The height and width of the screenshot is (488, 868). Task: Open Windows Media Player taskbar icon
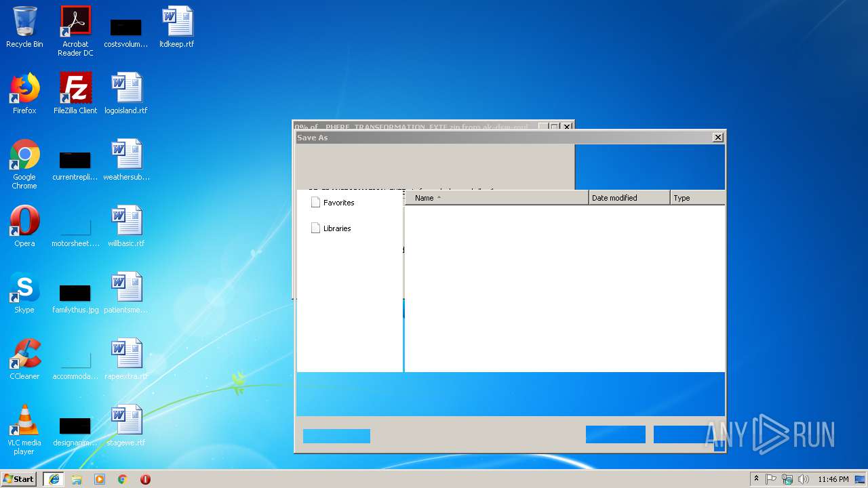pos(100,479)
